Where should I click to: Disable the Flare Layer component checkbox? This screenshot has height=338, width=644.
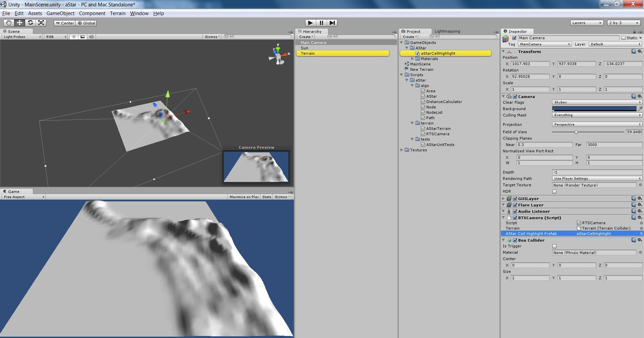(x=515, y=205)
